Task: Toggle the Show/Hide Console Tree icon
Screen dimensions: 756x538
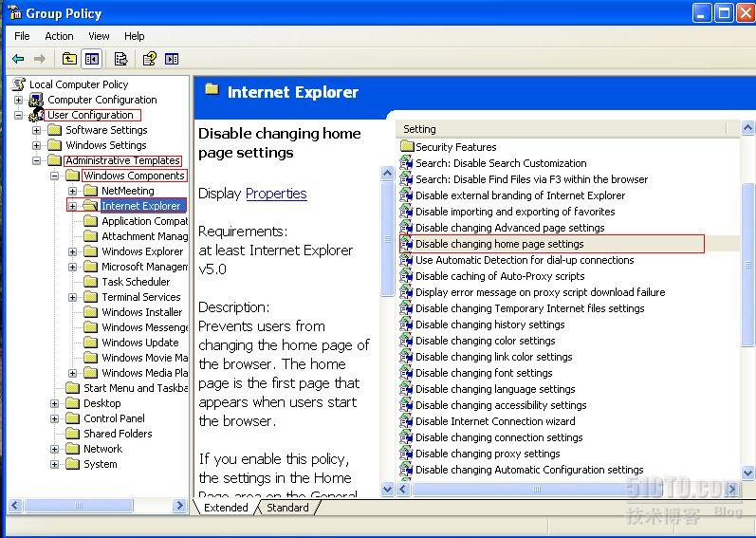Action: [92, 59]
